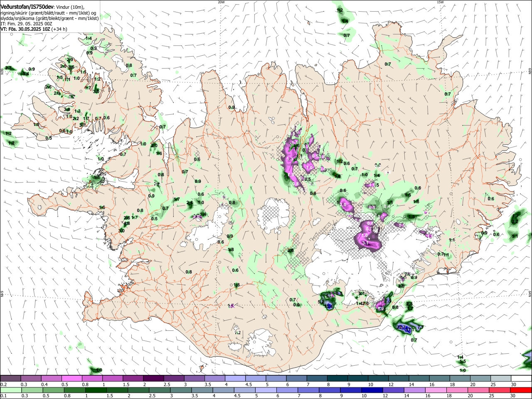Select light lavender upper legend swatch between 4 and 4.5
The width and height of the screenshot is (532, 399).
[x=235, y=379]
